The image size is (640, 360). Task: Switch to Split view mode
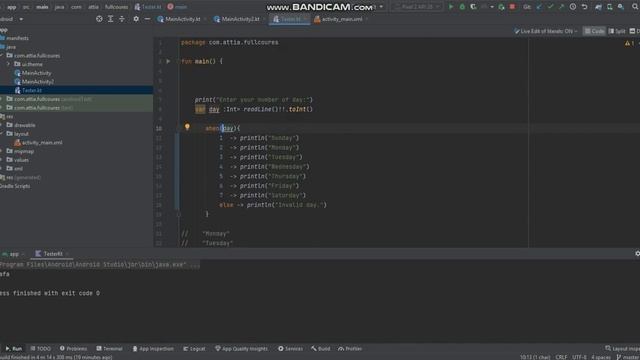click(x=617, y=31)
